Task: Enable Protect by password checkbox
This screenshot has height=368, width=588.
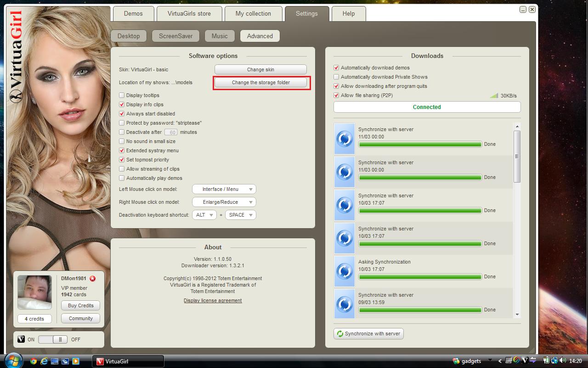Action: (x=122, y=123)
